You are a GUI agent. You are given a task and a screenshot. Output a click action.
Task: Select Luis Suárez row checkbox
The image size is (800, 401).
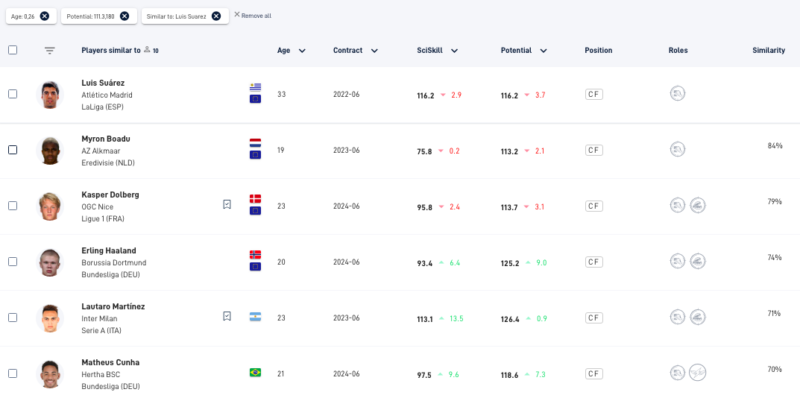(x=13, y=94)
